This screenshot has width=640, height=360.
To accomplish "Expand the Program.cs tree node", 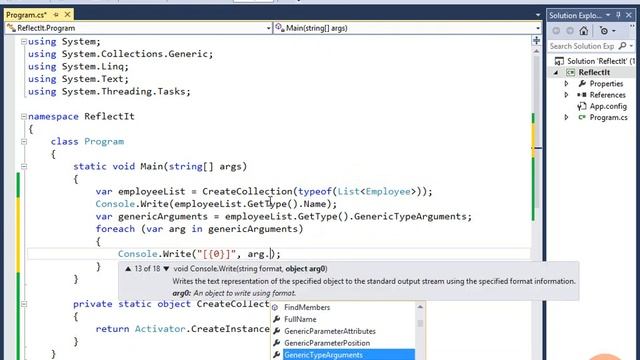I will coord(567,117).
